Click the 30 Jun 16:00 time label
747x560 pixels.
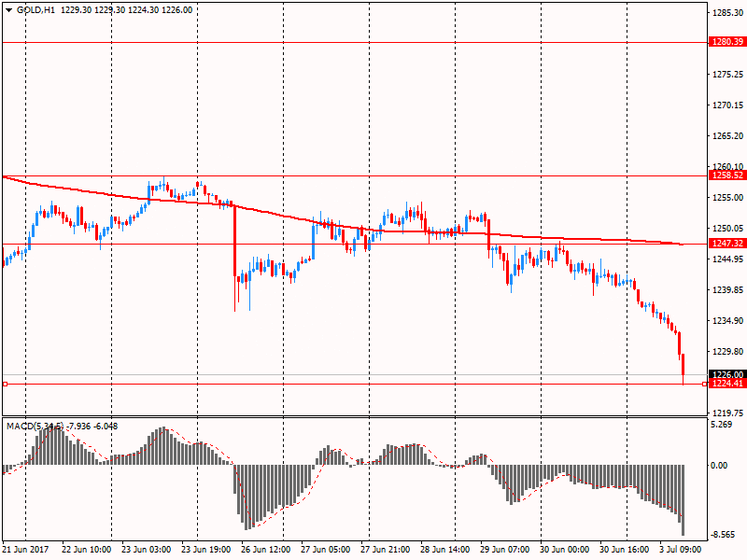point(624,550)
